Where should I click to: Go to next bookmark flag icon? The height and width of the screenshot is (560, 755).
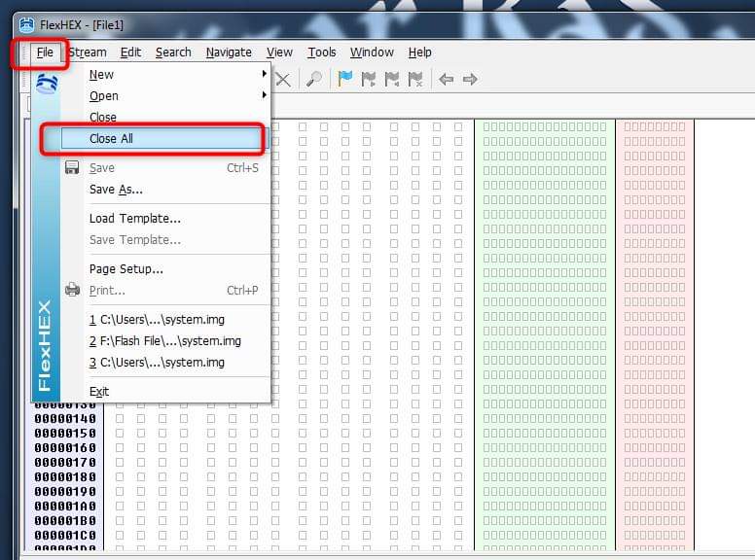click(x=369, y=79)
